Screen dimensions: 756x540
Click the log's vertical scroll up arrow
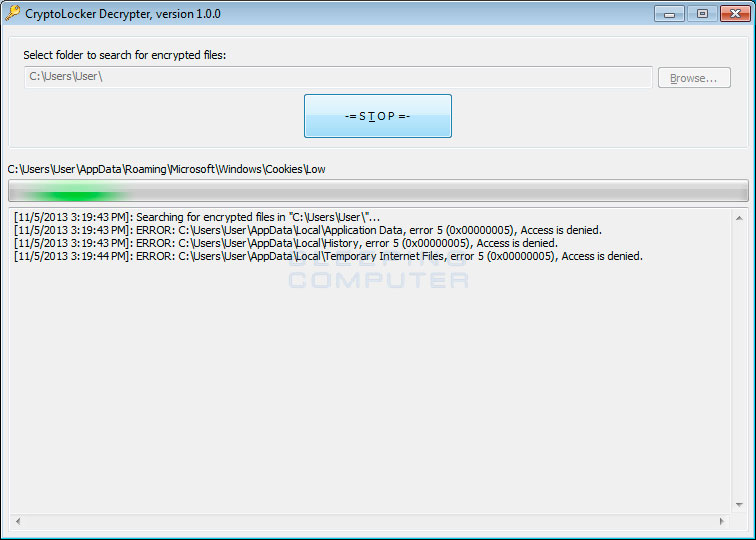point(739,218)
